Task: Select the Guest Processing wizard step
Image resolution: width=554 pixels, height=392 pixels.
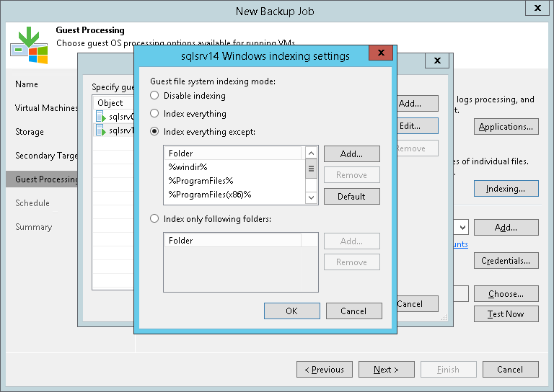Action: (x=42, y=179)
